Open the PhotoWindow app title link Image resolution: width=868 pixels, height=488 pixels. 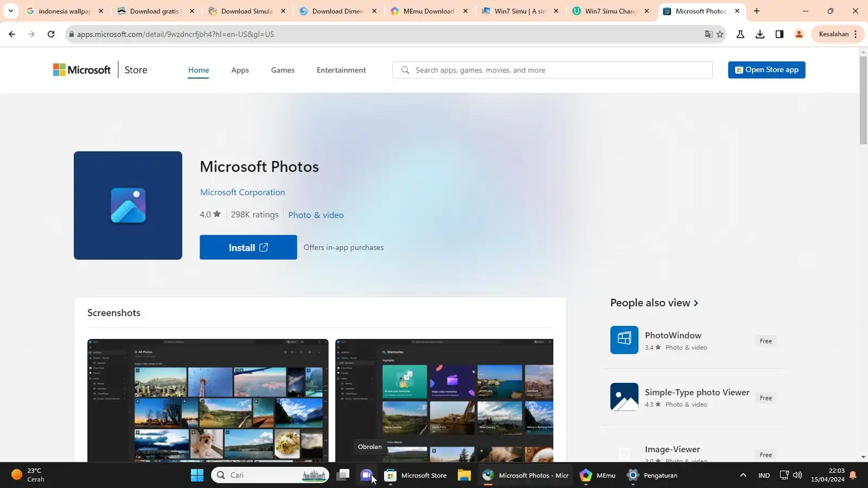(673, 335)
